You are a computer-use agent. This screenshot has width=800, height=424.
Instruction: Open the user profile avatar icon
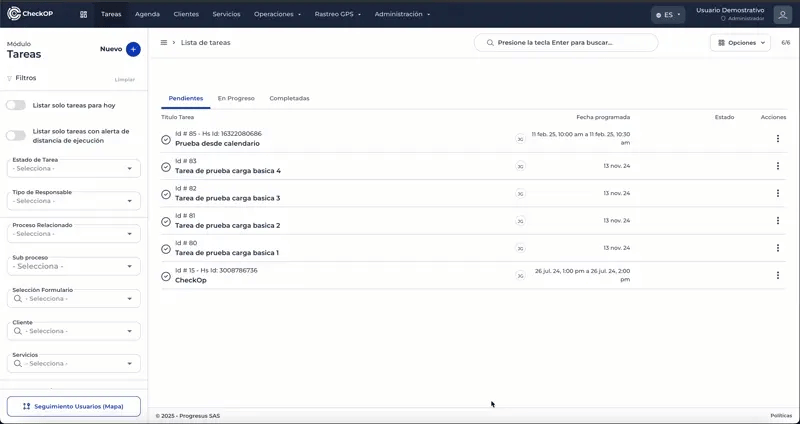coord(782,15)
